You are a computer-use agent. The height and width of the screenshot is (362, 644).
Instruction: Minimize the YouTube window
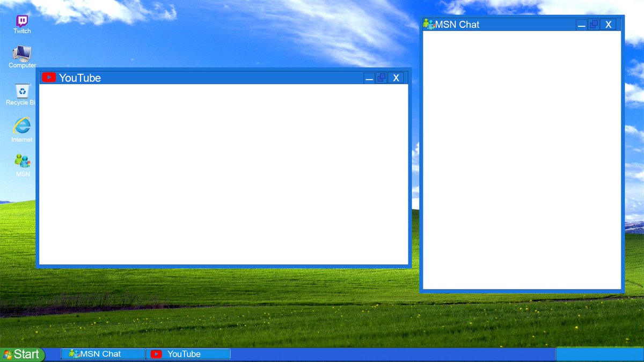(369, 78)
